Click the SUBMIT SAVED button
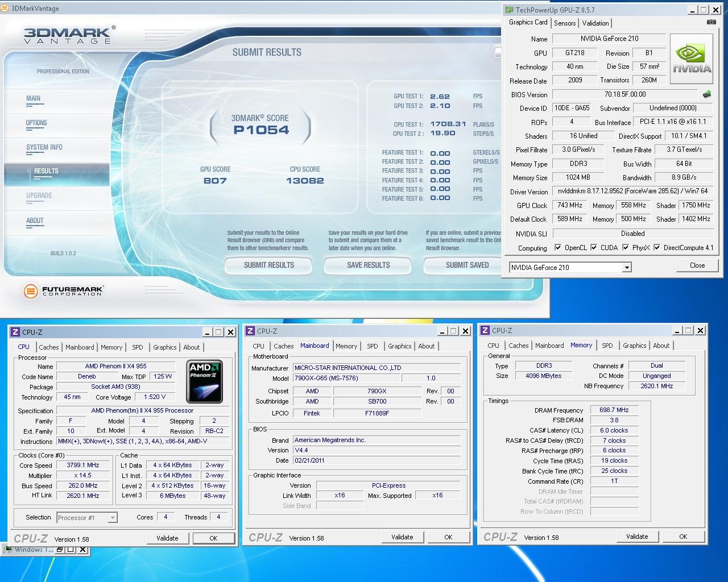 (467, 265)
